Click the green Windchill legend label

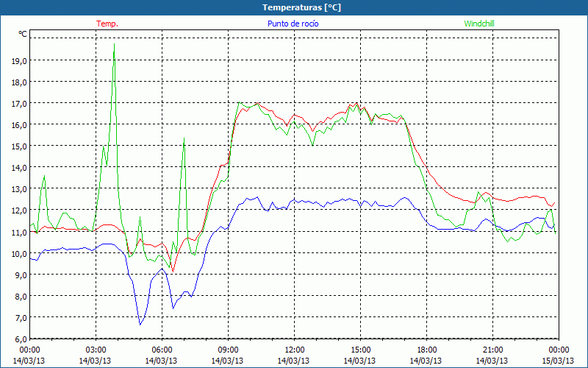click(x=479, y=24)
